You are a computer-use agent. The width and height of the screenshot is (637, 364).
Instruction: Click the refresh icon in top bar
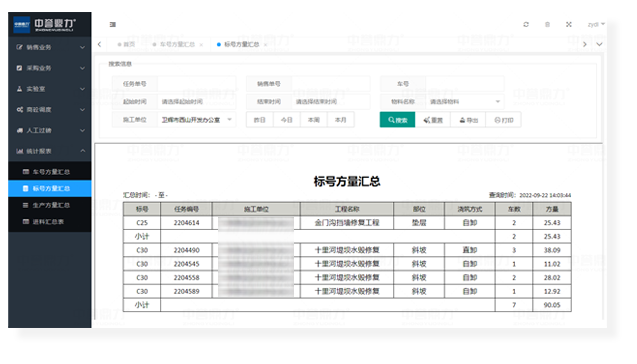click(x=526, y=24)
